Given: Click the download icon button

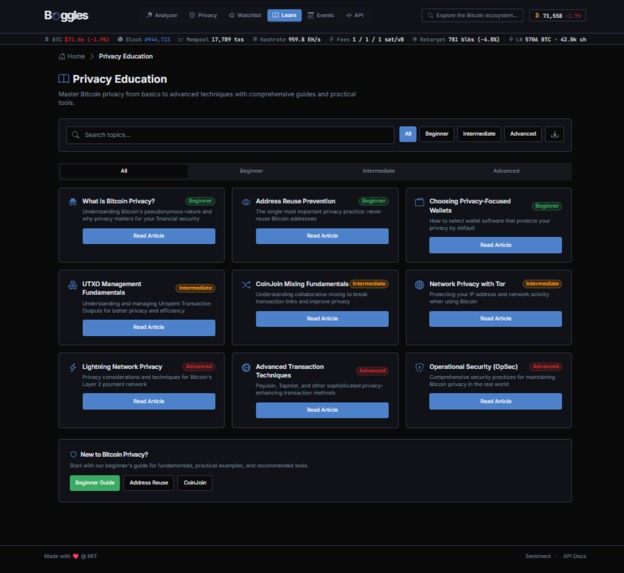Looking at the screenshot, I should coord(554,134).
